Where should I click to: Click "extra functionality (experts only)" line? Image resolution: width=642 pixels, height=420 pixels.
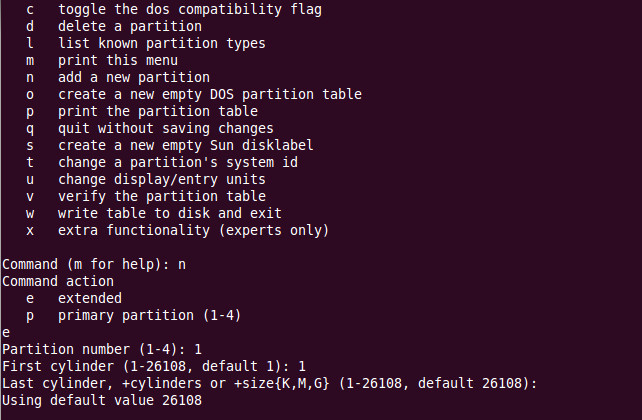[x=193, y=230]
